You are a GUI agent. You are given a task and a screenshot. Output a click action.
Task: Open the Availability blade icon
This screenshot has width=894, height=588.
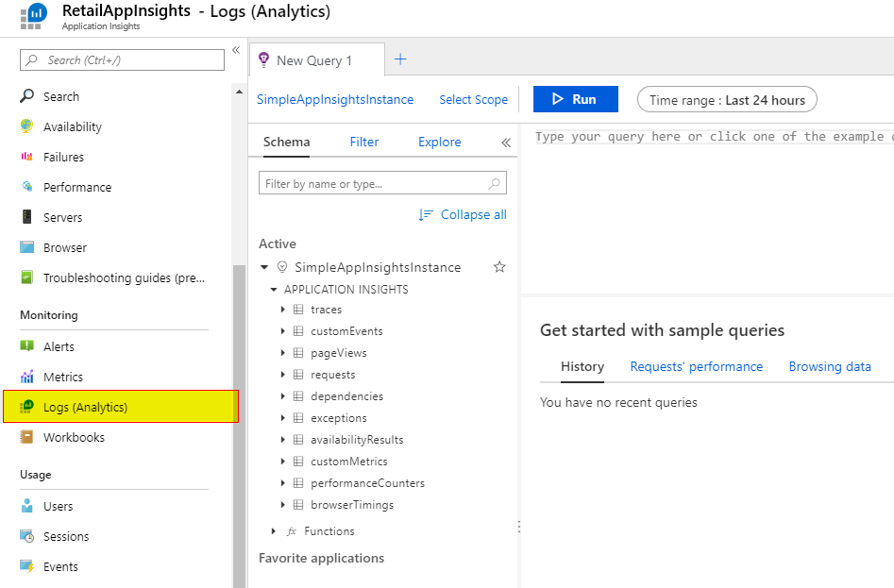pyautogui.click(x=27, y=126)
